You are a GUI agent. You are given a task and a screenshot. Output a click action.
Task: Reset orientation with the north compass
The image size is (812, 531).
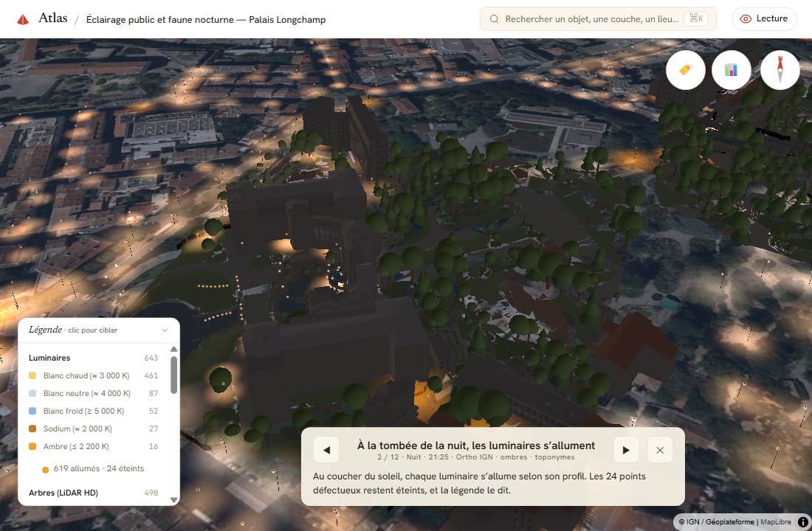(780, 70)
